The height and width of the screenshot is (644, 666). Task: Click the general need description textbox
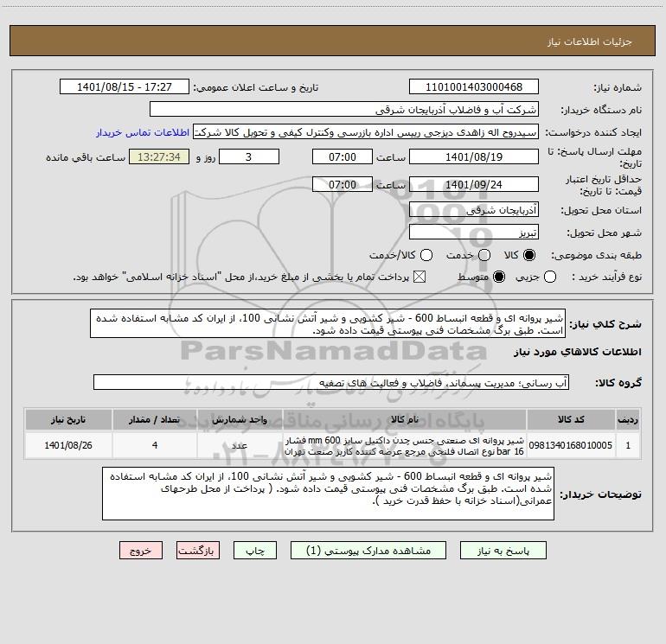[x=328, y=323]
